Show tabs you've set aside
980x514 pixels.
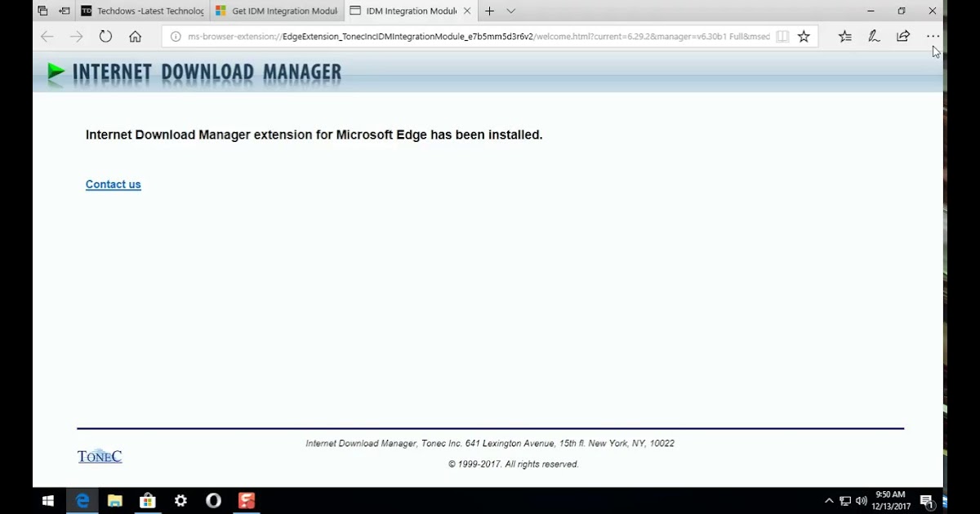click(x=42, y=11)
